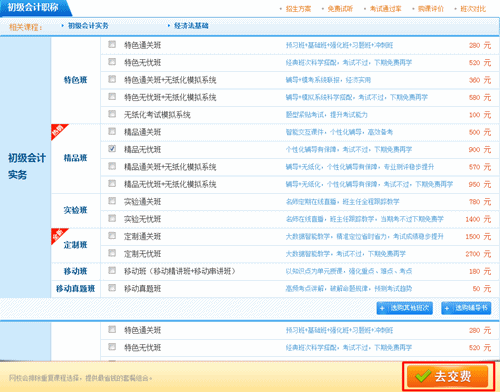View the 班次对比 link
This screenshot has width=500, height=392.
click(x=473, y=9)
